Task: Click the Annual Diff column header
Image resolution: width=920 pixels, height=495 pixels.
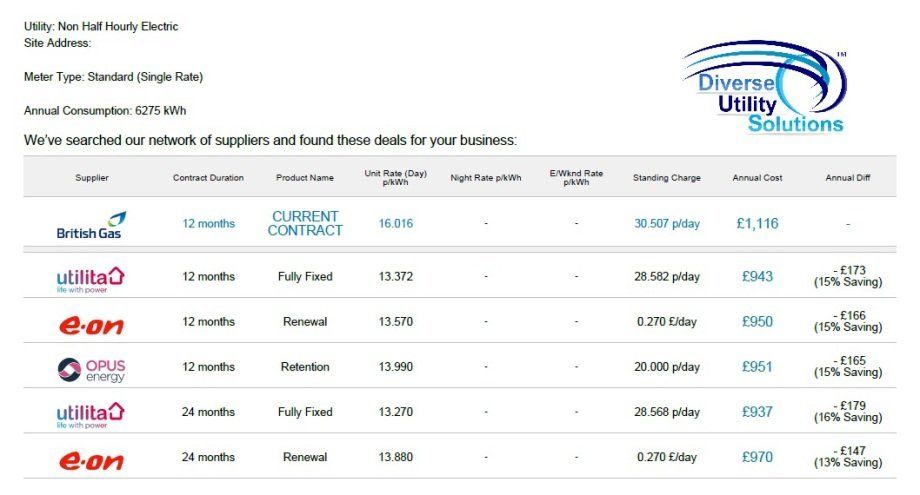Action: [847, 178]
